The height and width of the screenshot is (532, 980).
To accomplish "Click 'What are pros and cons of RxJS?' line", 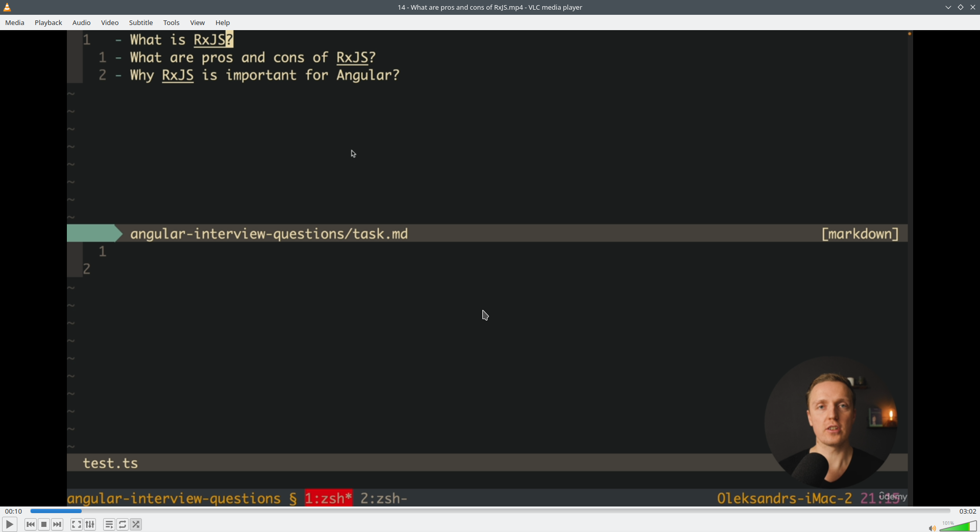I will (x=253, y=58).
